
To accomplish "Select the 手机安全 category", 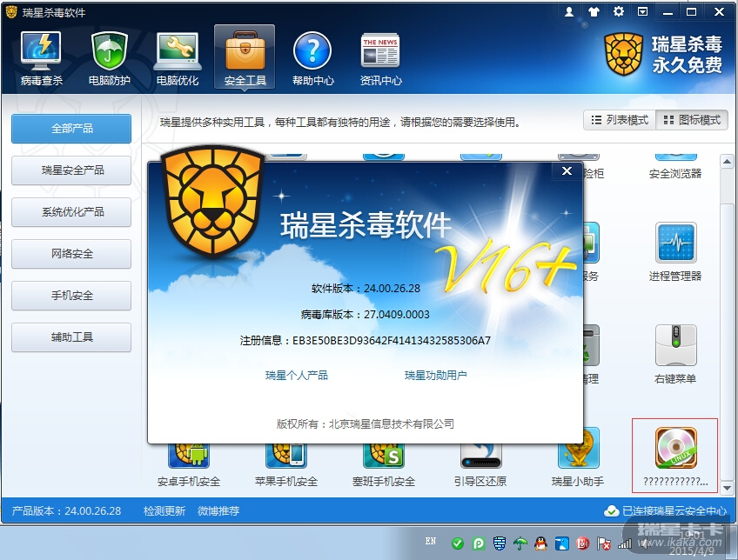I will (71, 296).
